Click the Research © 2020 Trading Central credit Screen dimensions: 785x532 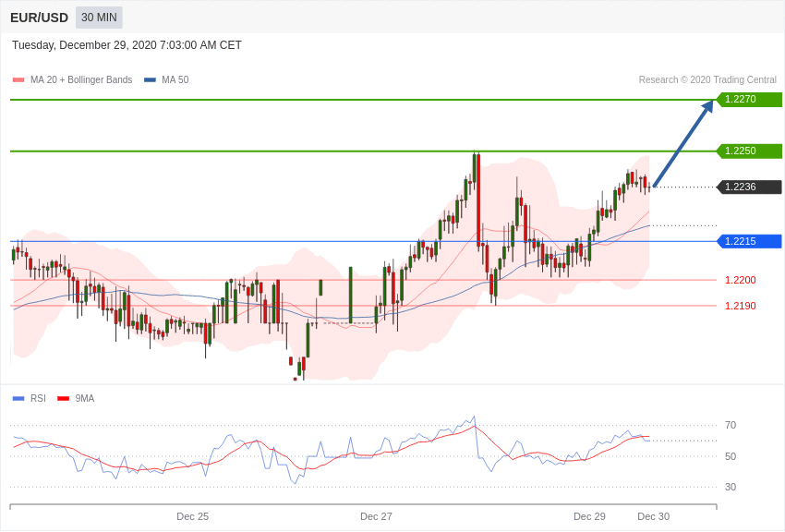pyautogui.click(x=707, y=79)
